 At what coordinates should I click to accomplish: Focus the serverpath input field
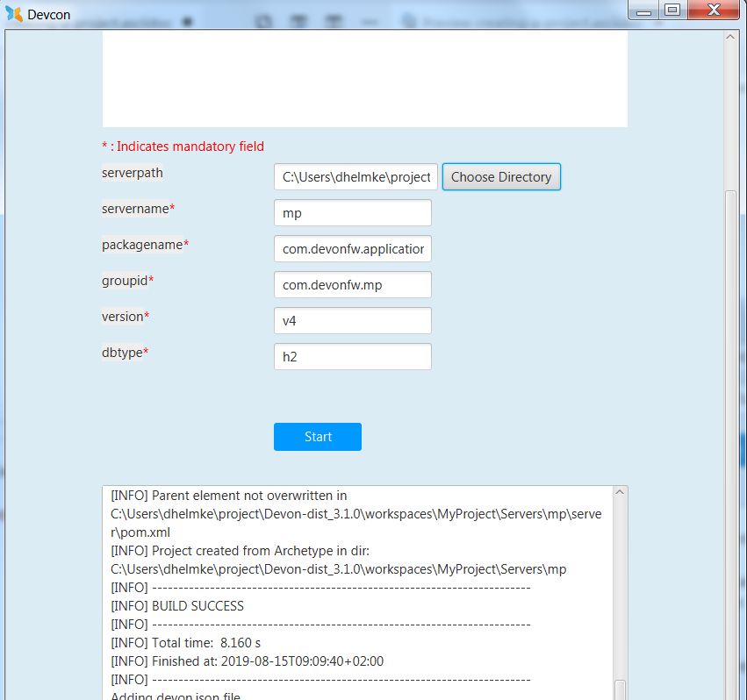point(356,177)
